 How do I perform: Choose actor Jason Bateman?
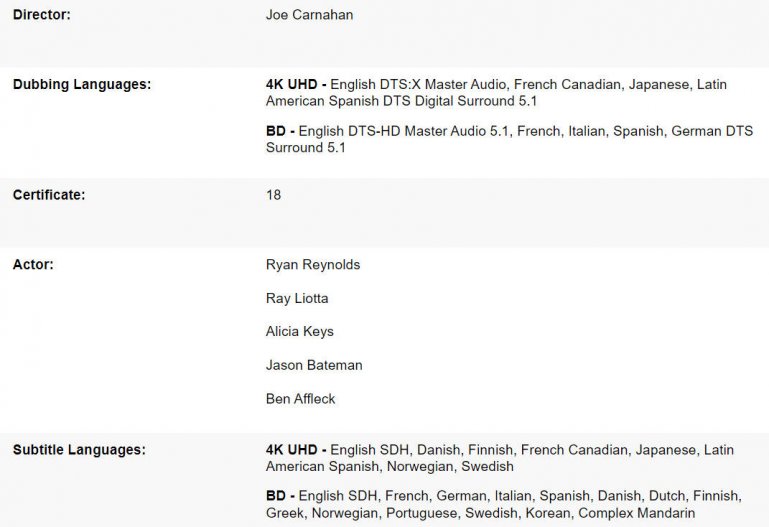[x=314, y=365]
